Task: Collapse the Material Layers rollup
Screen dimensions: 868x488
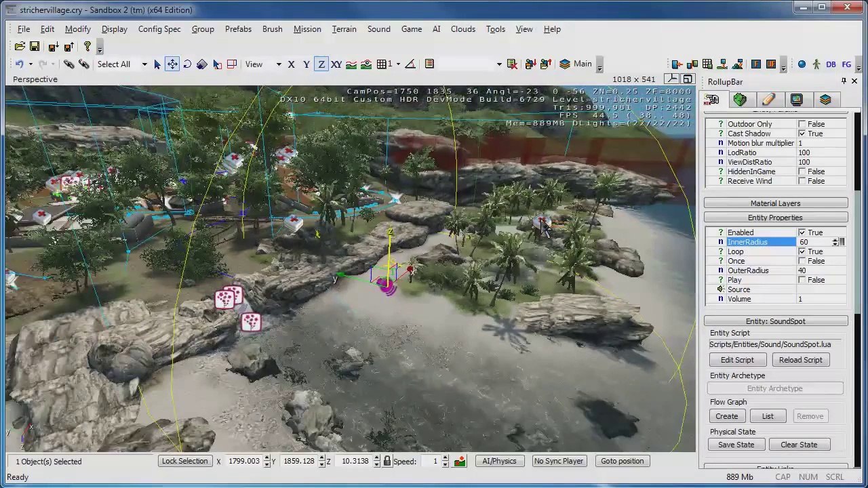Action: pos(775,203)
